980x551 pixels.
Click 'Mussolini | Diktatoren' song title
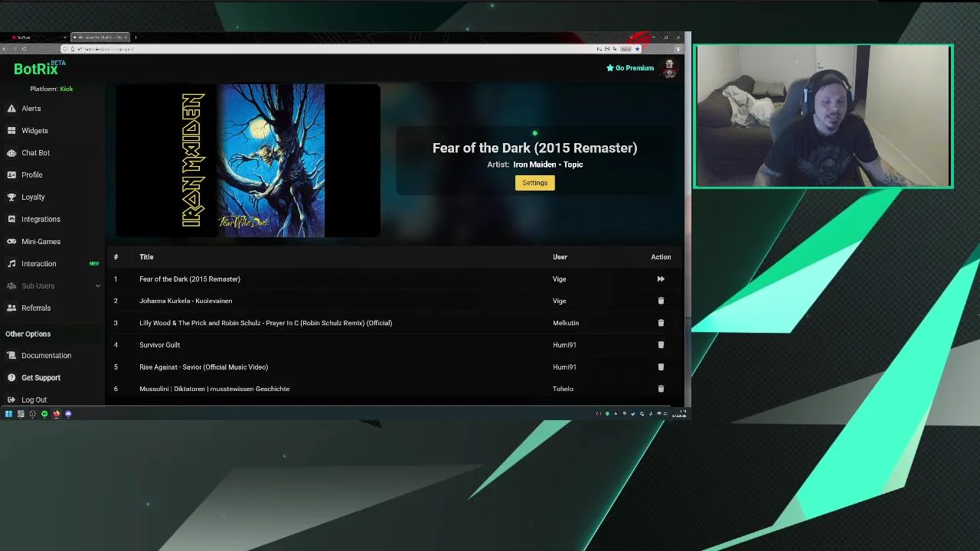(214, 389)
